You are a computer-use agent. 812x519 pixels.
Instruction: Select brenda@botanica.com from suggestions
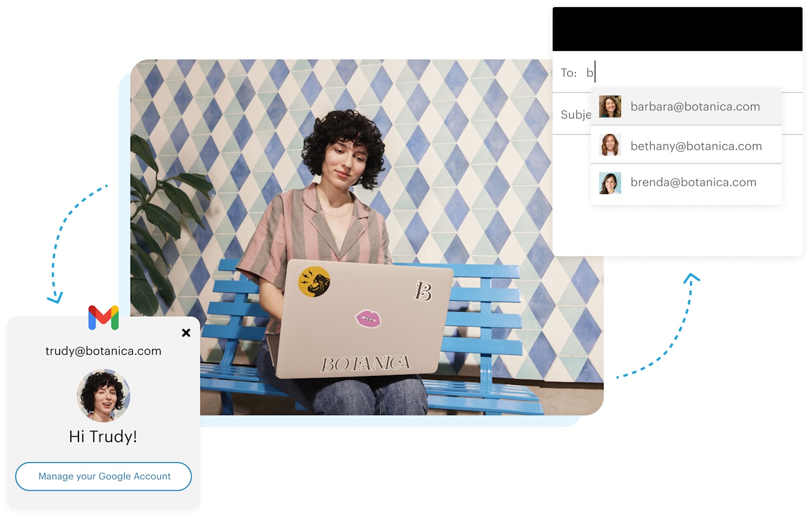click(693, 182)
